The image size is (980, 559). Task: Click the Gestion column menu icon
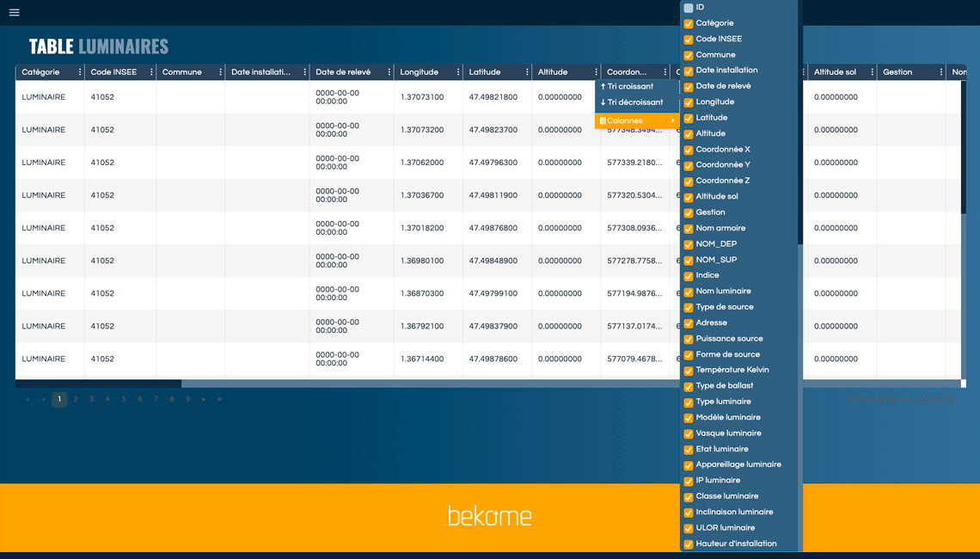(940, 72)
